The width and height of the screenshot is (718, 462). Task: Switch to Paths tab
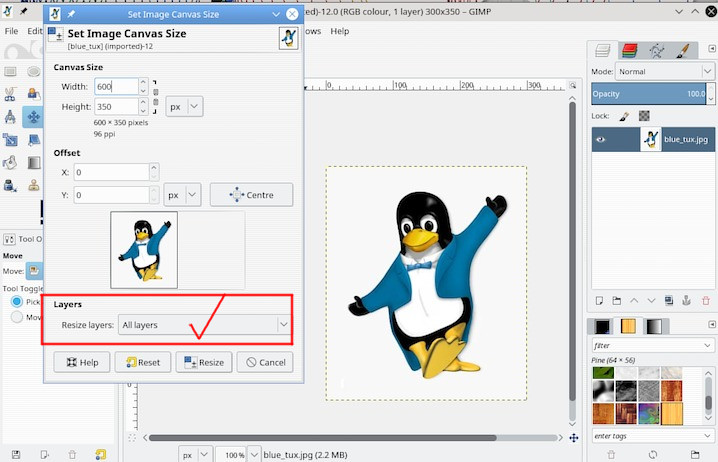tap(656, 50)
